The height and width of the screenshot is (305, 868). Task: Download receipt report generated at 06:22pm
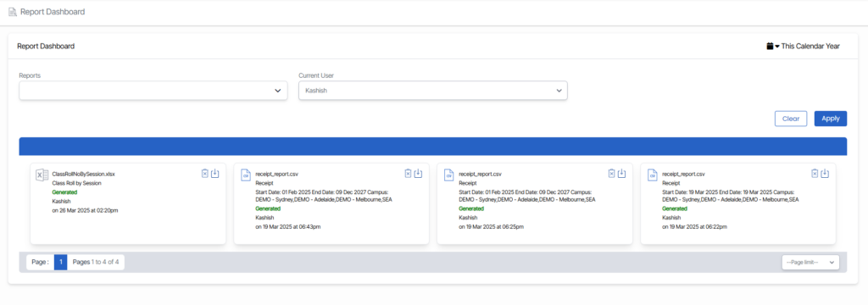pos(825,174)
